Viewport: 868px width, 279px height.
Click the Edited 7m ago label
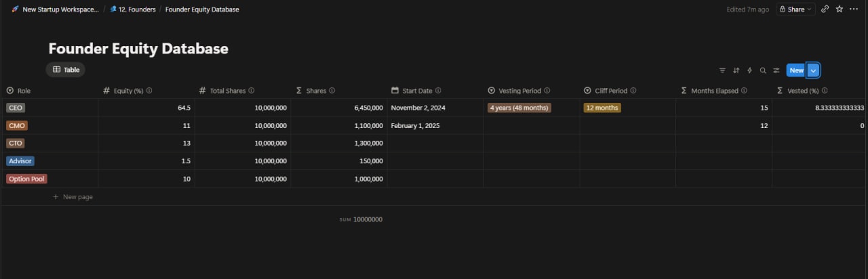(747, 9)
